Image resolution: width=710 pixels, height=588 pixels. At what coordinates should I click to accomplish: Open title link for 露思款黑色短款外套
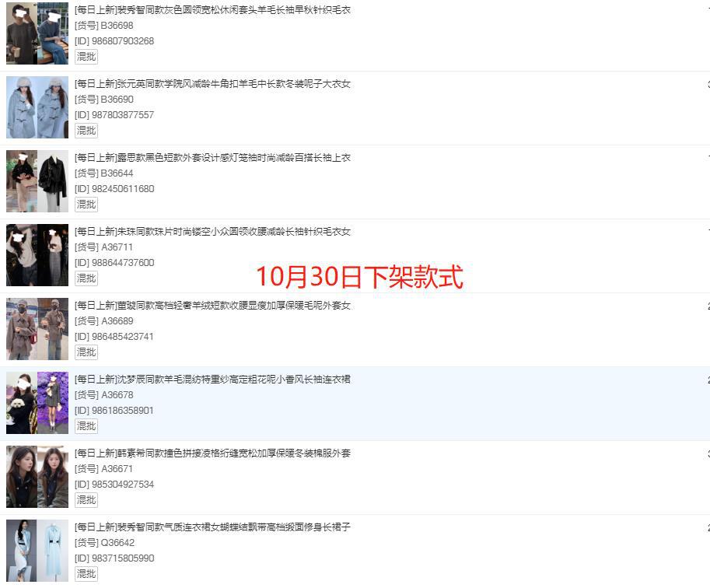[212, 157]
